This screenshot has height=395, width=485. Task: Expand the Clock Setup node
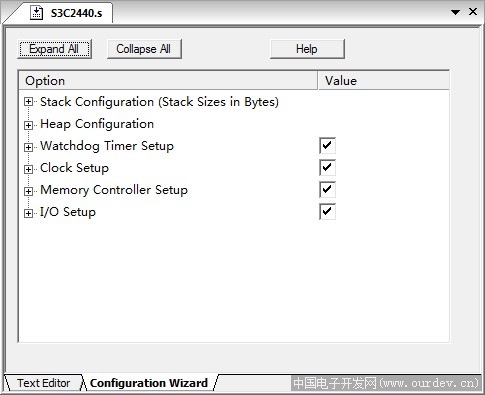tap(29, 169)
